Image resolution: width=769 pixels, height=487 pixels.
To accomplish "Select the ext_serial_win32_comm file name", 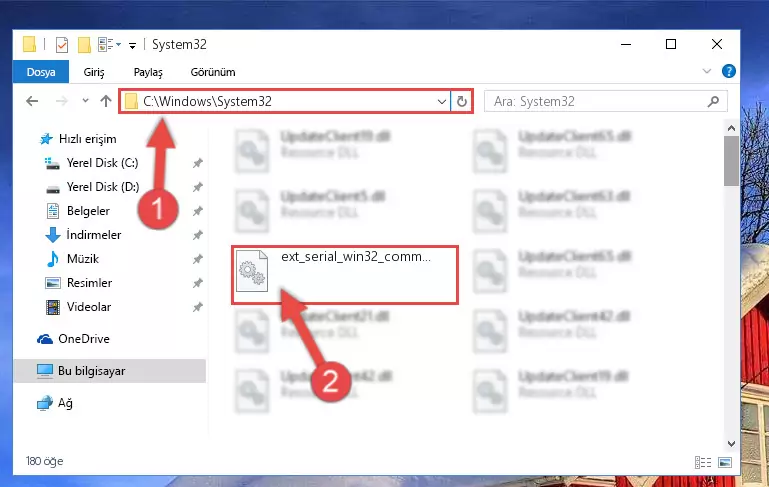I will (x=356, y=257).
